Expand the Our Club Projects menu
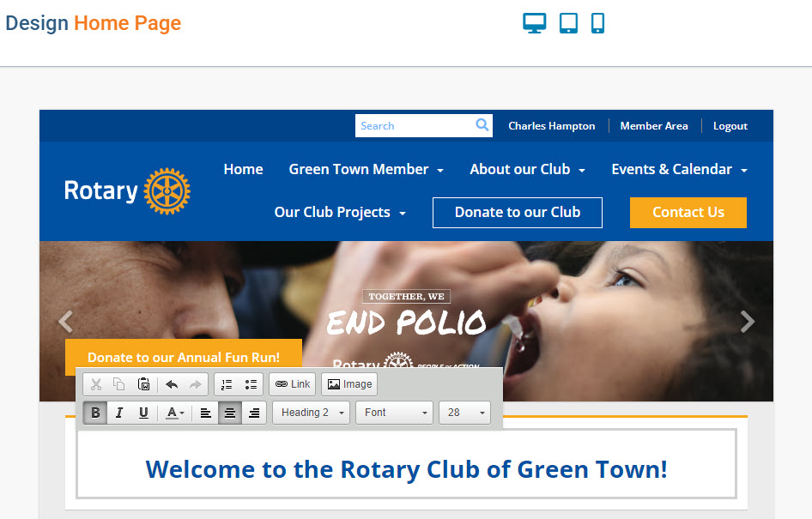Viewport: 812px width, 519px height. click(340, 212)
